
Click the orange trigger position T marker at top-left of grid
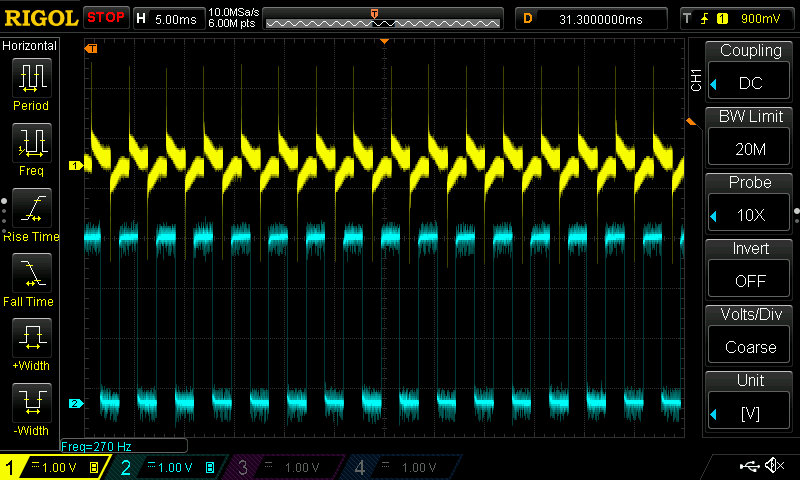(91, 48)
